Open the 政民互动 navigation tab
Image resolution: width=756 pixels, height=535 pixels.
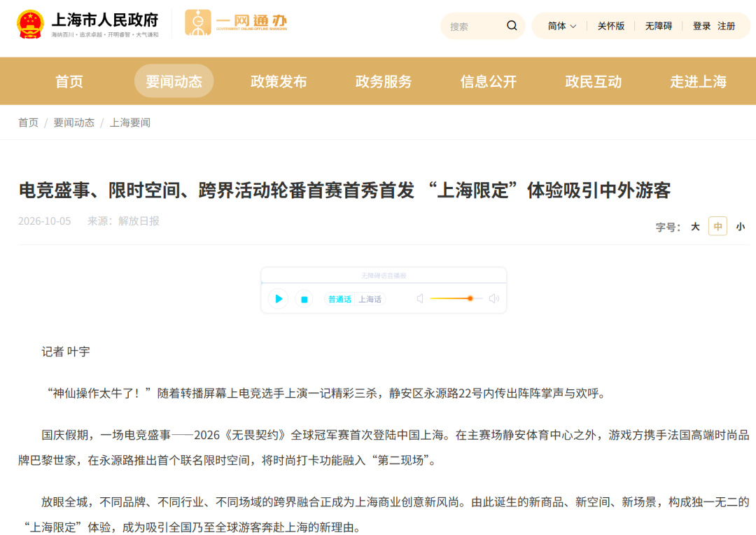(x=593, y=81)
